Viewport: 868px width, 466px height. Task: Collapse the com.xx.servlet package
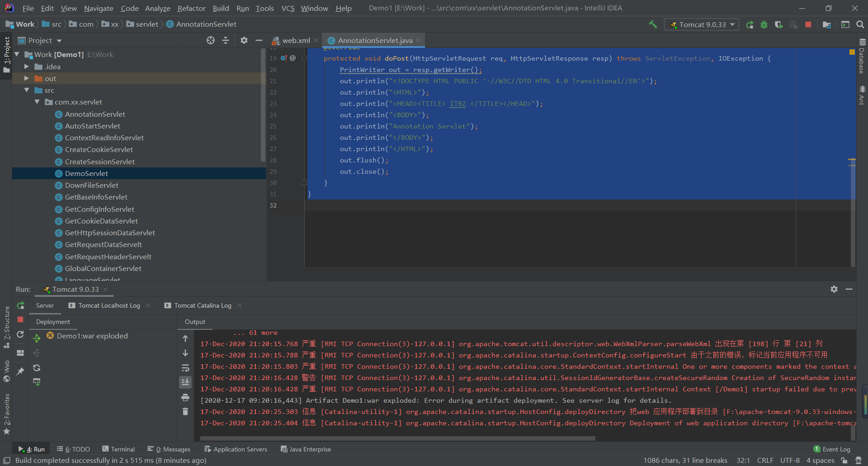pyautogui.click(x=37, y=102)
